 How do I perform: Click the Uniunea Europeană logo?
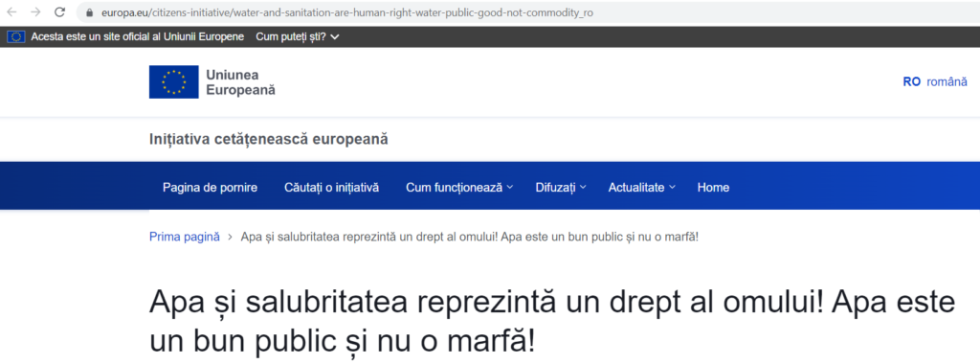pyautogui.click(x=212, y=82)
